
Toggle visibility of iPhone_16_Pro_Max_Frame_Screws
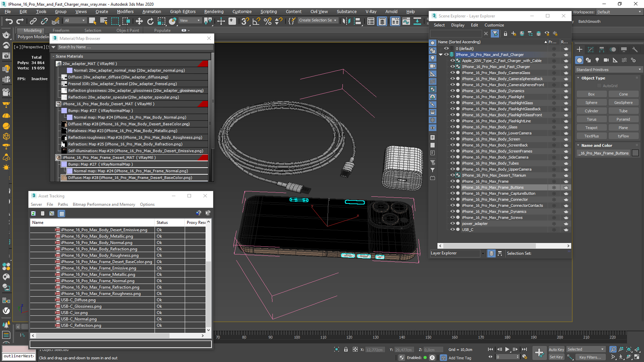point(452,218)
